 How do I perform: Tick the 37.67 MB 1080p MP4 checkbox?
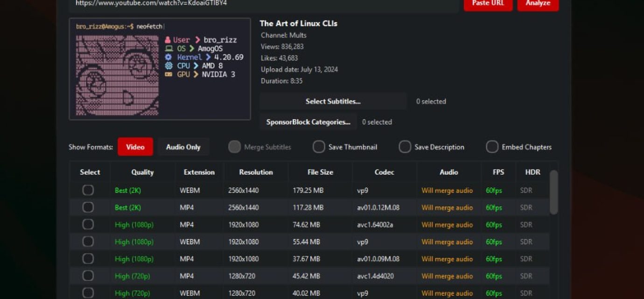pyautogui.click(x=88, y=259)
